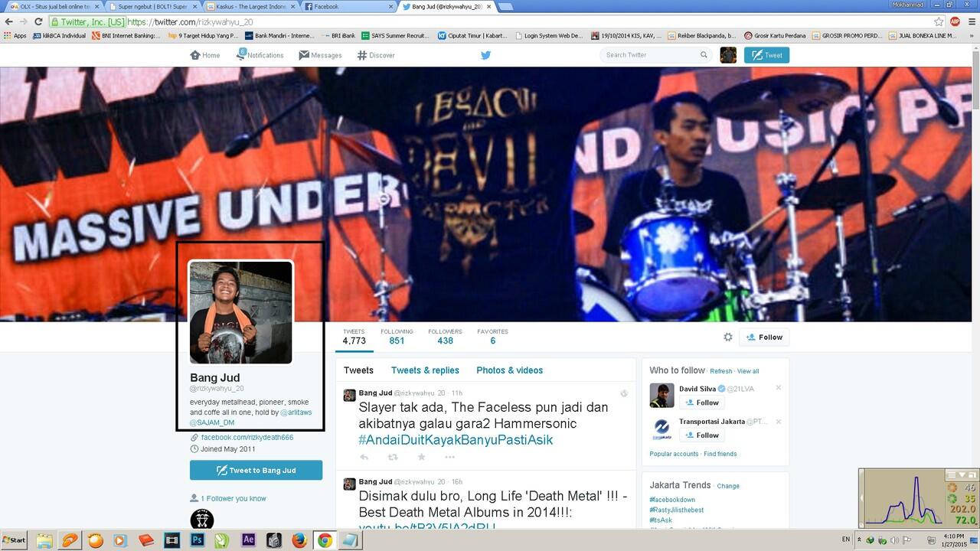
Task: Open the @arlitaws mention link
Action: [x=296, y=412]
